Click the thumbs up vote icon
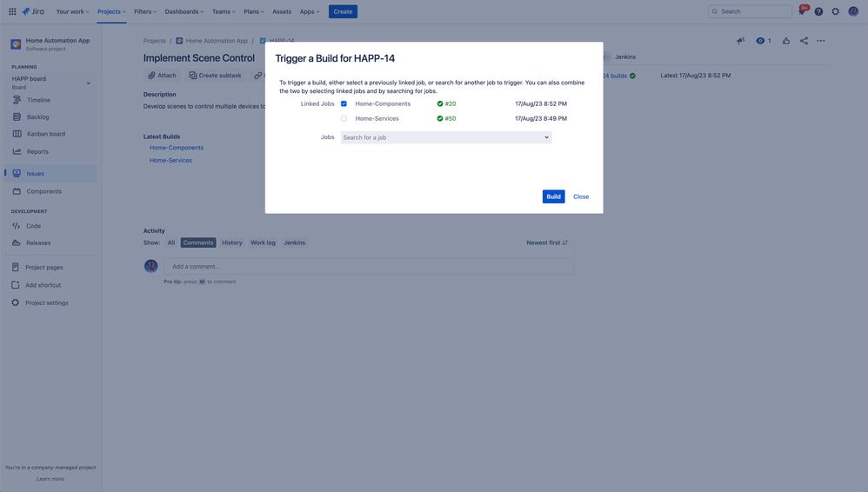The width and height of the screenshot is (868, 492). click(x=786, y=40)
